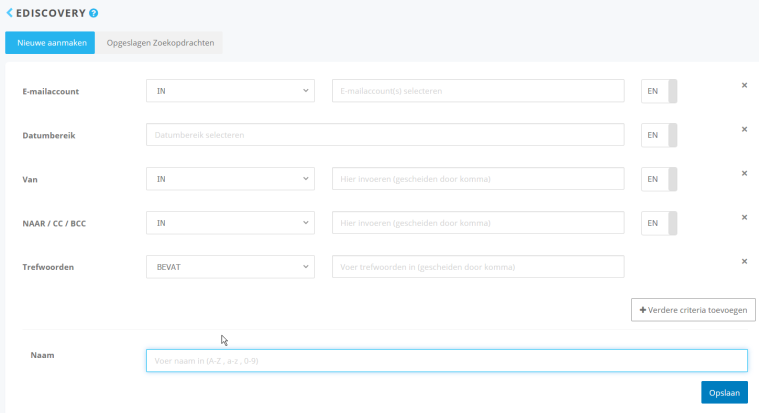Toggle EN operator for NAAR / CC / BCC
This screenshot has height=413, width=759.
(x=659, y=223)
